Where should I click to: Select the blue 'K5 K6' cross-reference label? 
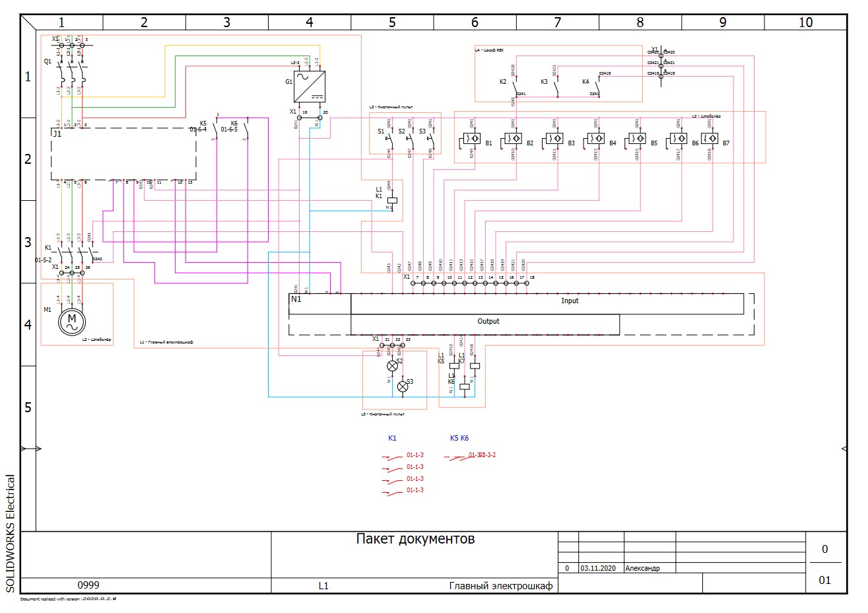tap(459, 438)
